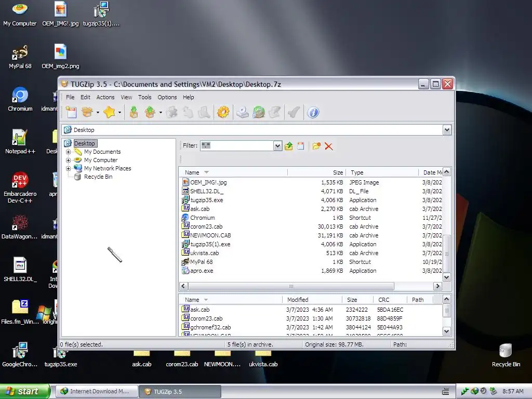Select apro.exe in file list
Viewport: 532px width, 399px height.
202,271
